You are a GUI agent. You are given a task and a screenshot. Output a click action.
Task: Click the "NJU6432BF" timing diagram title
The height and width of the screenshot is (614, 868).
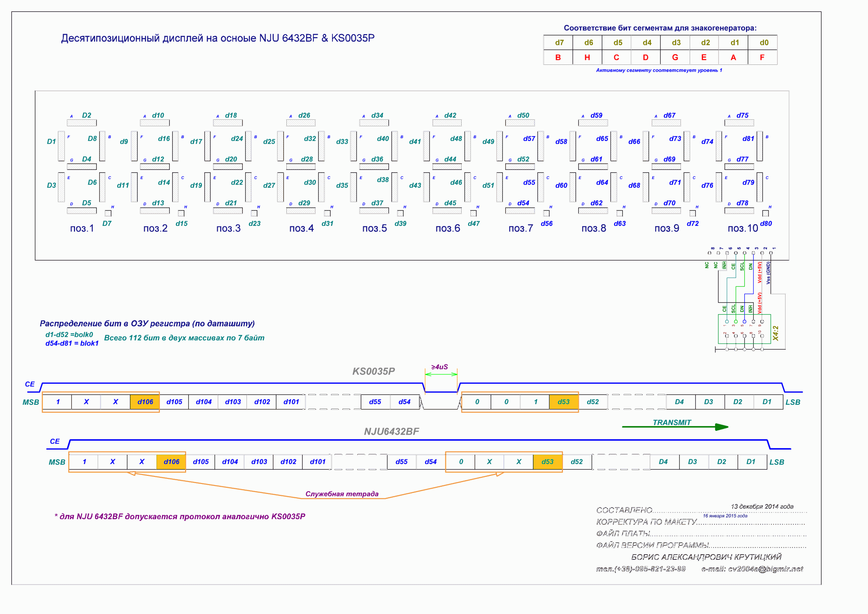(x=391, y=432)
